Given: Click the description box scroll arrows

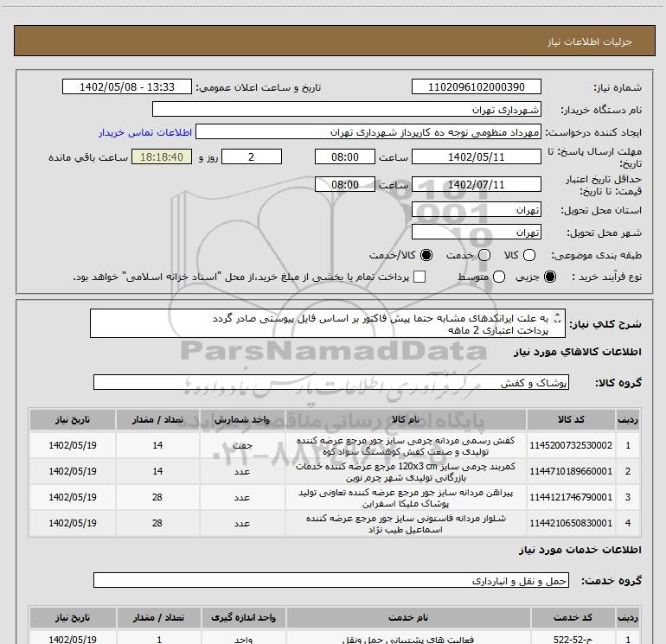Looking at the screenshot, I should [x=558, y=318].
